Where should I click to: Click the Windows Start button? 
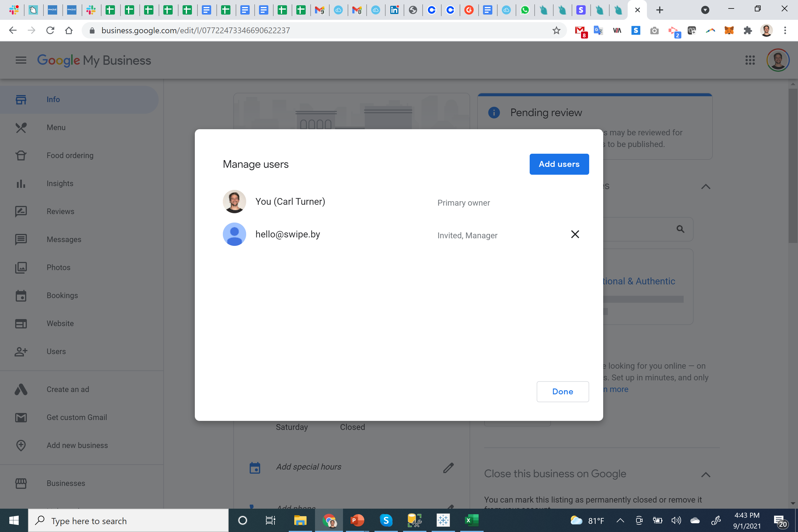tap(14, 520)
